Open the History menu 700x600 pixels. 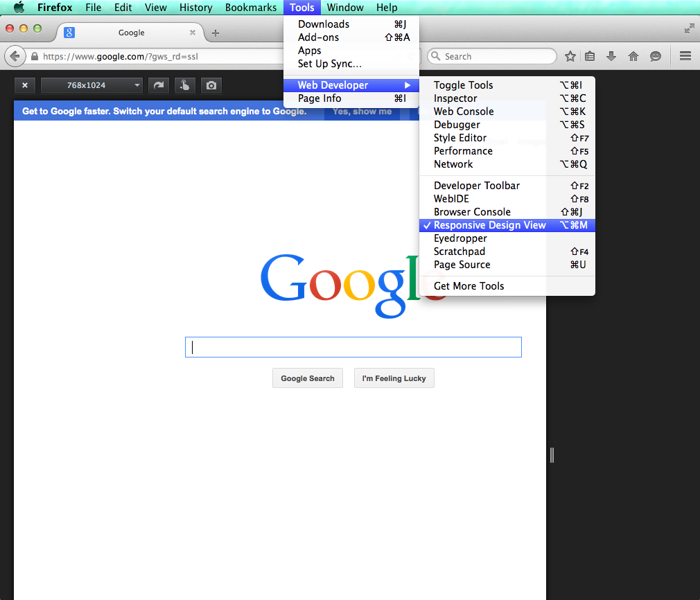[195, 8]
